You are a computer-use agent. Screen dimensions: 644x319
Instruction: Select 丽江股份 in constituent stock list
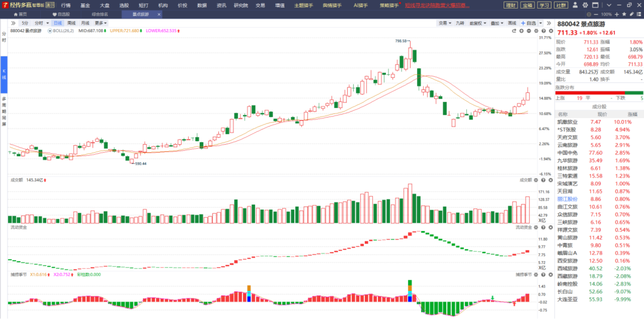[x=567, y=199]
